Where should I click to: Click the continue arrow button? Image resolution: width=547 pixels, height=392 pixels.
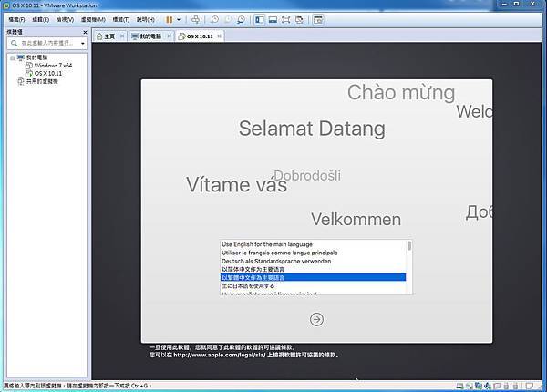click(x=316, y=319)
